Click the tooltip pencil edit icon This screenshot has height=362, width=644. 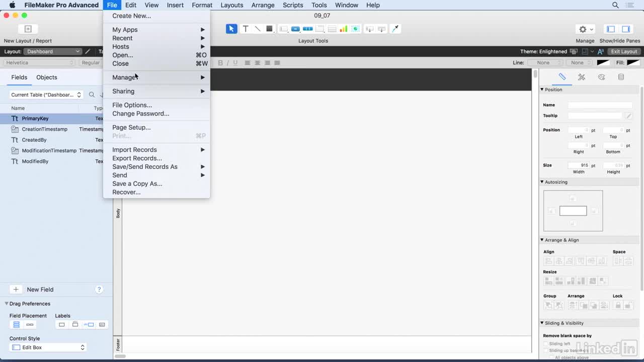point(628,116)
